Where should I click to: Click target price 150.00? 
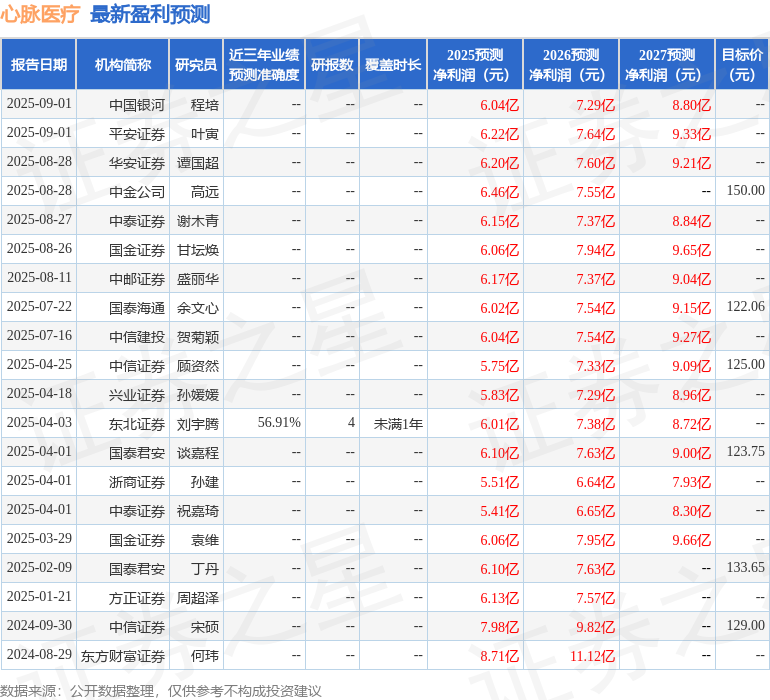tap(745, 190)
